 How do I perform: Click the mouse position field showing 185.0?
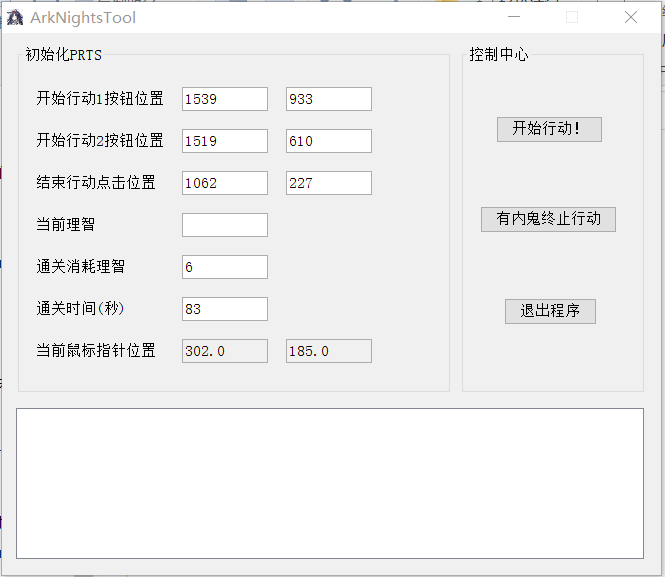(x=329, y=351)
